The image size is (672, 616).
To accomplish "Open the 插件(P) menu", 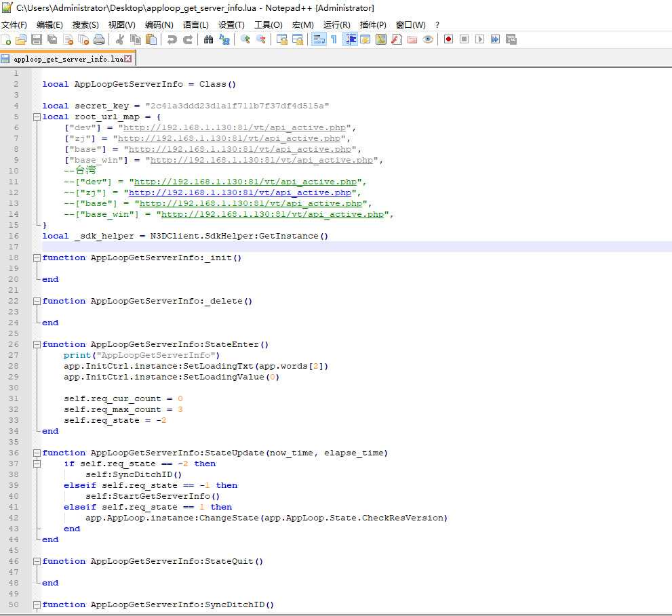I will pyautogui.click(x=373, y=25).
